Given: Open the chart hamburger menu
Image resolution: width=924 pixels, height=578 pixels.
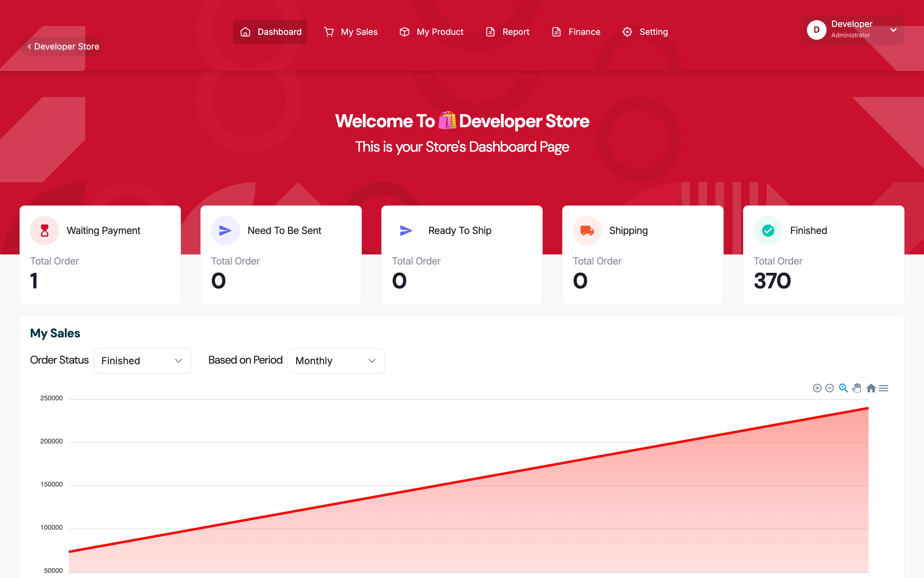Looking at the screenshot, I should pyautogui.click(x=883, y=388).
